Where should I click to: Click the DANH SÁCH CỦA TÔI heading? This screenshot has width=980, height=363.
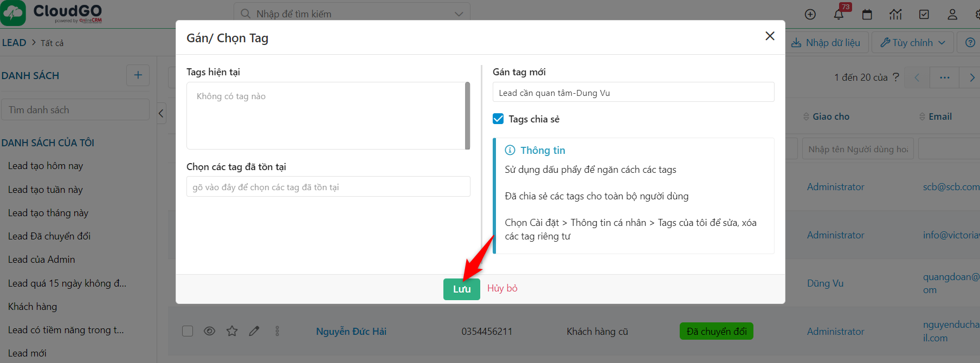point(48,143)
